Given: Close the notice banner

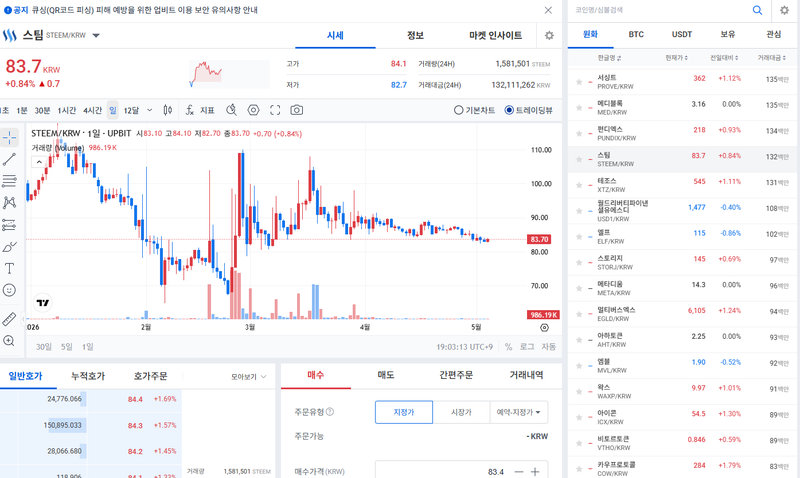Looking at the screenshot, I should [x=548, y=10].
